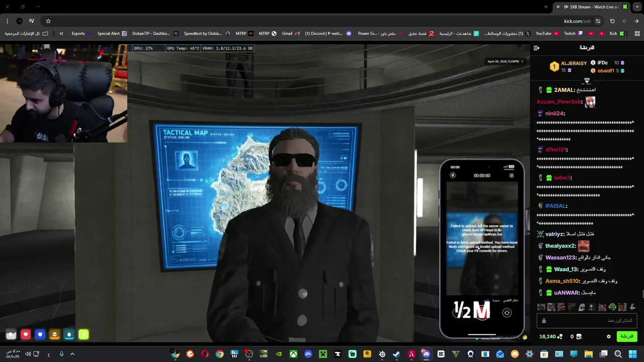The width and height of the screenshot is (644, 362).
Task: Reload the page
Action: pos(612,21)
